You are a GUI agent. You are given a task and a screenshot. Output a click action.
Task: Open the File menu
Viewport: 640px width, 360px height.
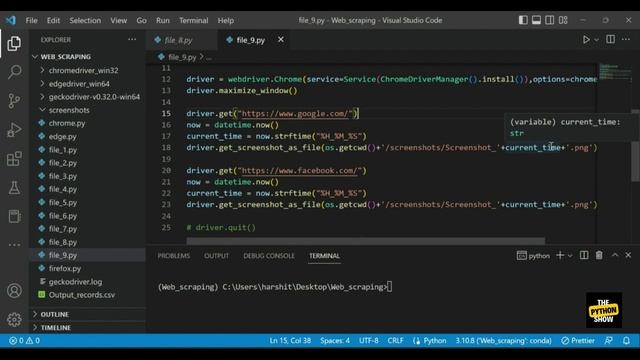(x=31, y=20)
